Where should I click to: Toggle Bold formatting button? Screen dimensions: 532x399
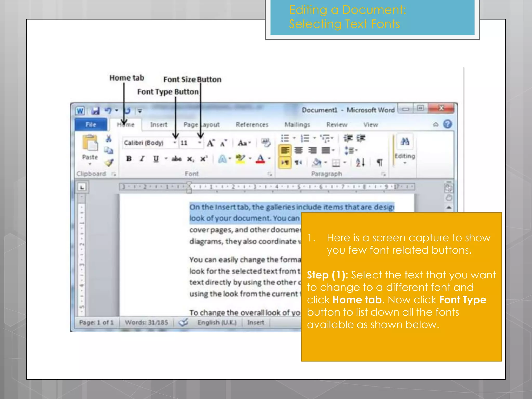click(129, 158)
